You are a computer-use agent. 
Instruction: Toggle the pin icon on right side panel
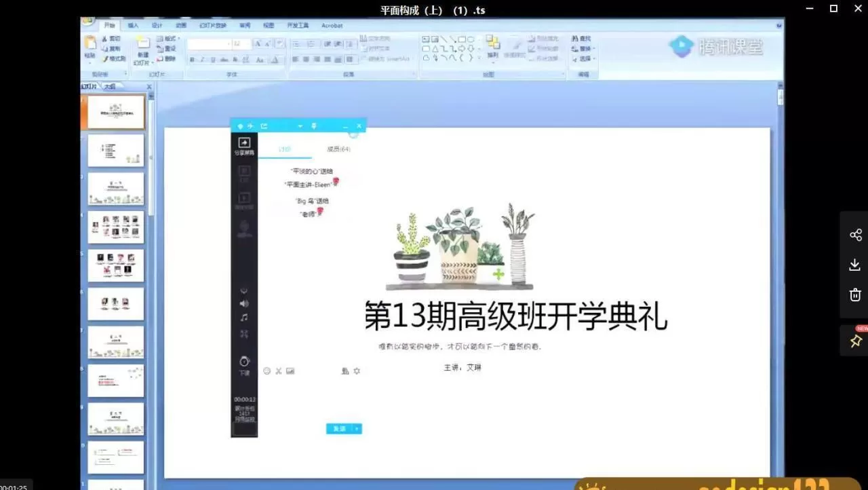[855, 341]
